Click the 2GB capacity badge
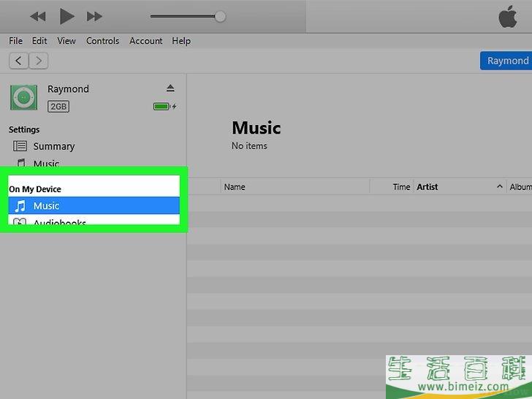 (58, 107)
